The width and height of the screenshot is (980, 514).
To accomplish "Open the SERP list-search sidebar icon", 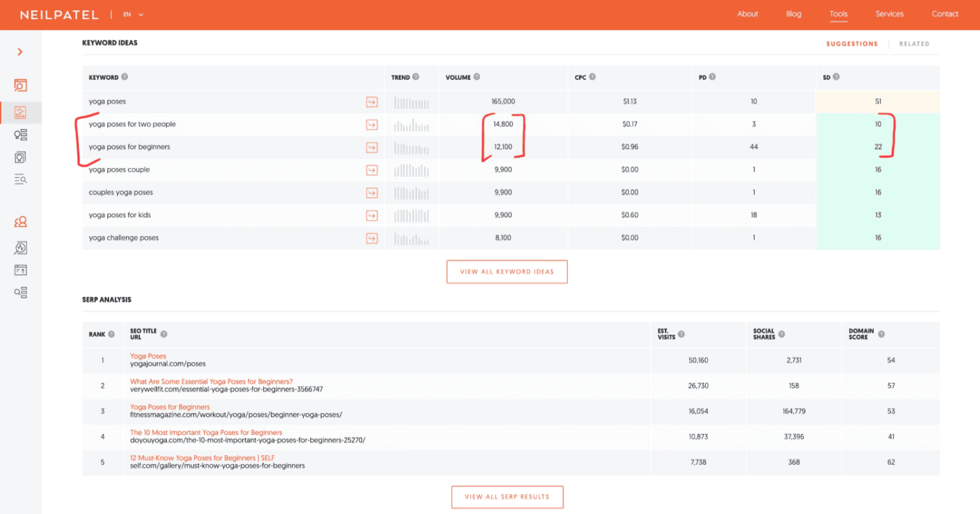I will click(20, 179).
